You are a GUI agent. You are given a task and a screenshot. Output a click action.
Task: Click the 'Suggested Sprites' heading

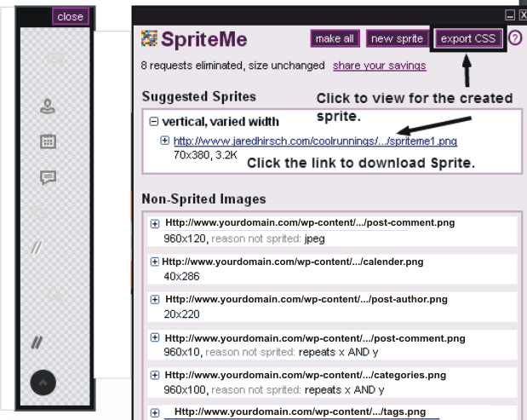coord(199,97)
